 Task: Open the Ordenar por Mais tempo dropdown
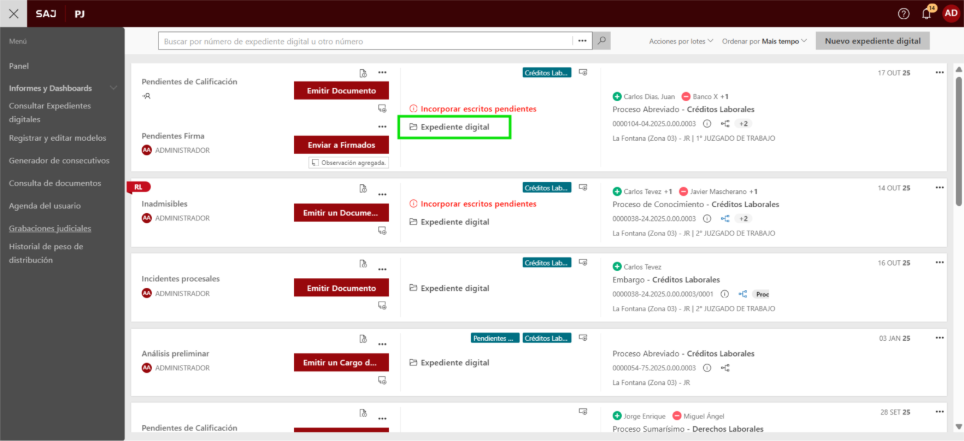[x=765, y=42]
